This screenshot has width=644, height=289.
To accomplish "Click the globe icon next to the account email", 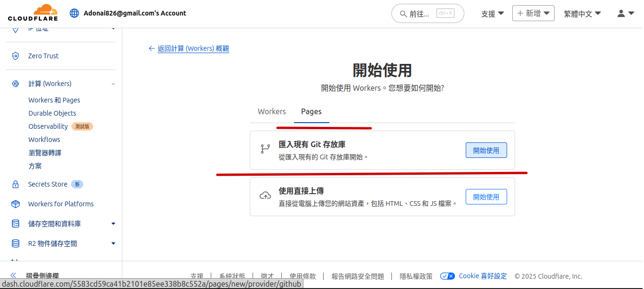I will click(x=74, y=13).
